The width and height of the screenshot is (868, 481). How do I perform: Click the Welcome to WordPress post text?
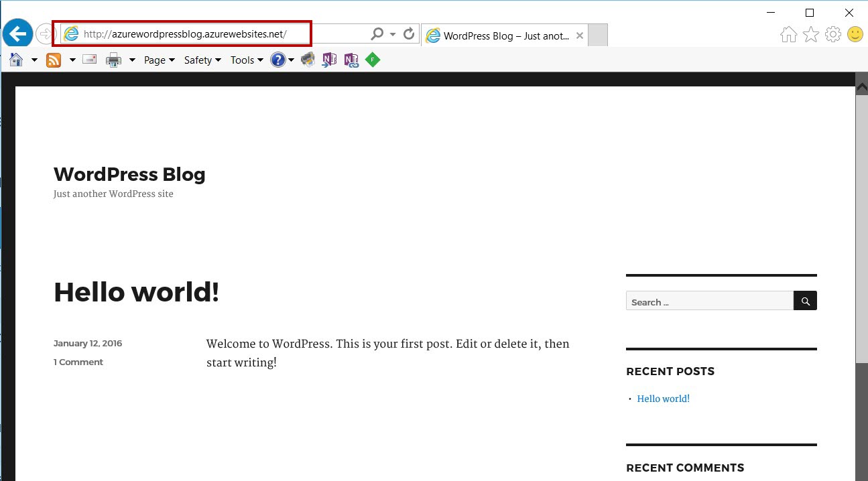point(388,353)
